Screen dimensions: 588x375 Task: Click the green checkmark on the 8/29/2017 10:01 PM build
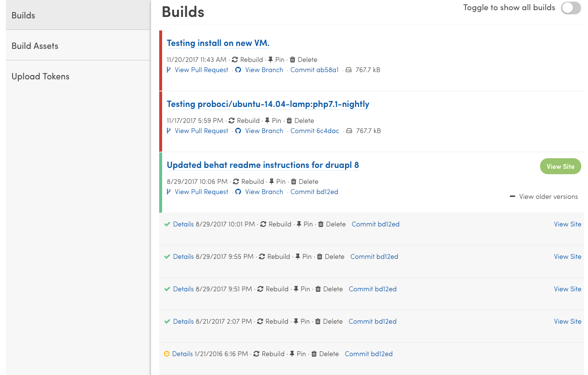click(x=167, y=224)
